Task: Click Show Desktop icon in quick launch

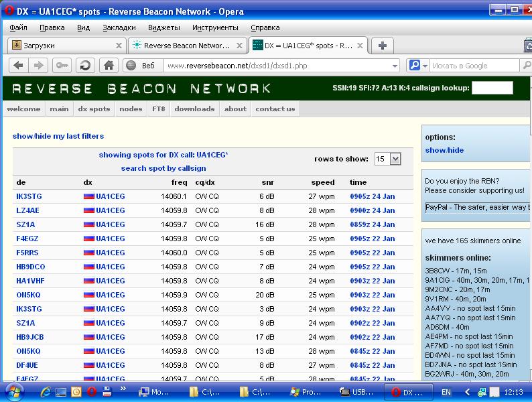Action: point(61,392)
